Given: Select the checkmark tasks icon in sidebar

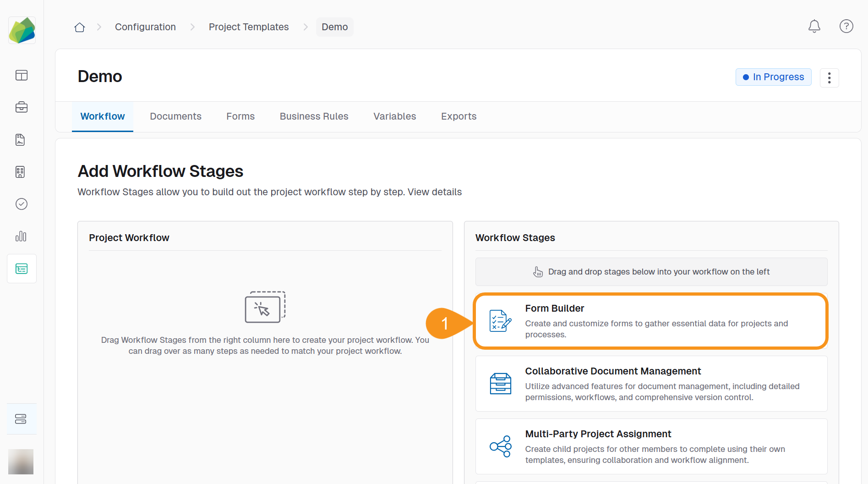Looking at the screenshot, I should click(22, 204).
